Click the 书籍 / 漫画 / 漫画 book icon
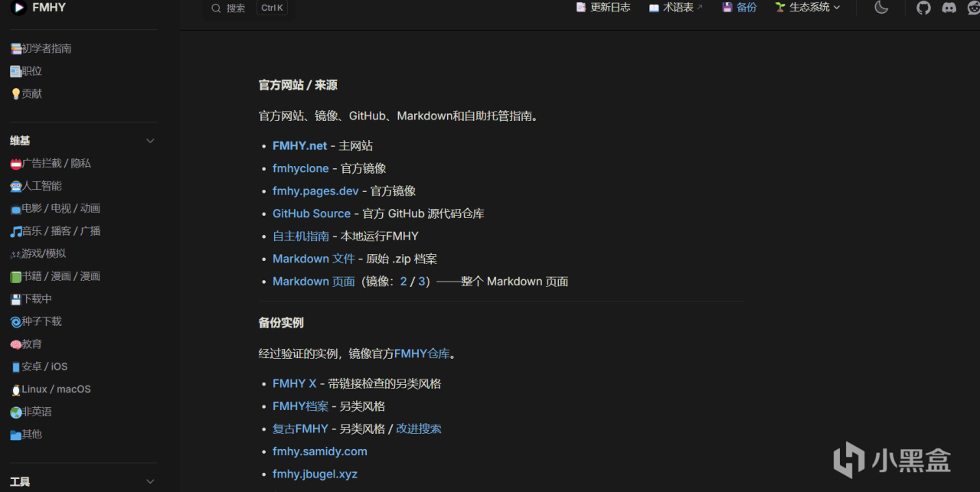Screen dimensions: 980x492 (15, 276)
